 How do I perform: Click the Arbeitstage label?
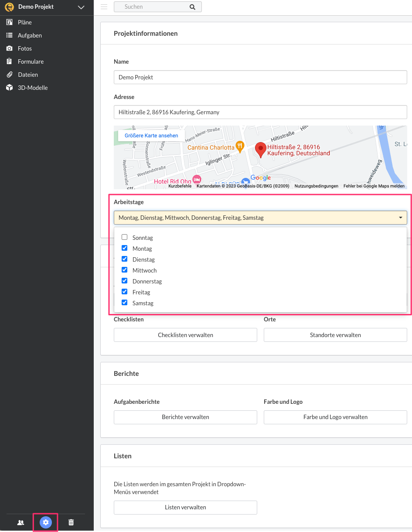pyautogui.click(x=129, y=202)
